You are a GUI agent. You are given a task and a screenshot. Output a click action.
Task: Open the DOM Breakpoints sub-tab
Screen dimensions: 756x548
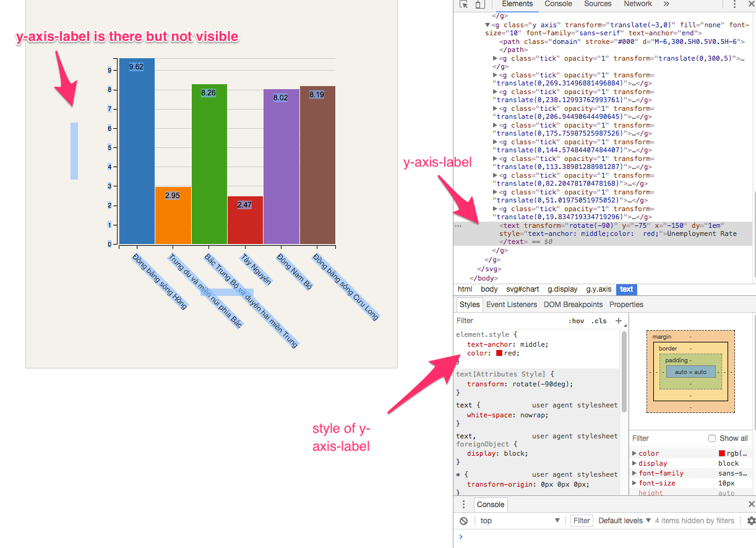click(x=573, y=305)
